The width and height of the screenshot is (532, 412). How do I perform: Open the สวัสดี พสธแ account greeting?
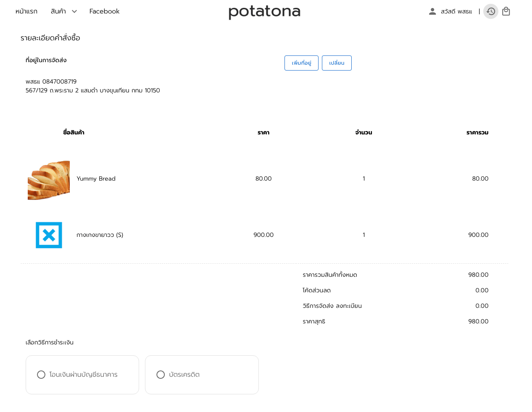(x=456, y=11)
